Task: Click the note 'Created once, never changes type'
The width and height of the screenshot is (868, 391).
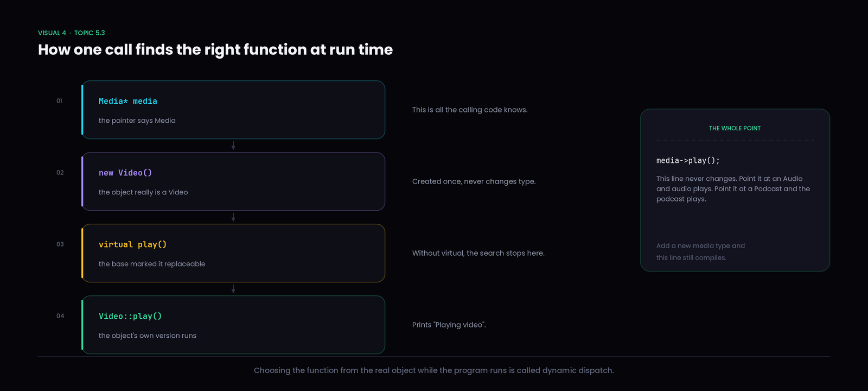Action: [474, 181]
